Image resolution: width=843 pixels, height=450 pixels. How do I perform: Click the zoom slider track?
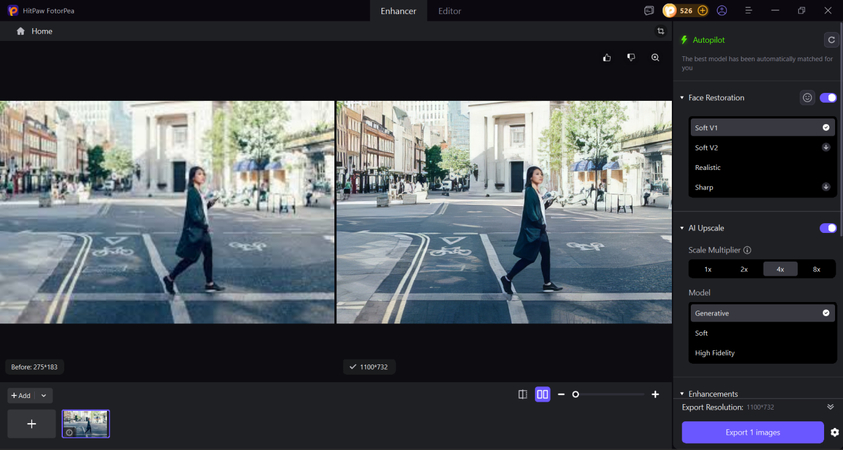609,395
